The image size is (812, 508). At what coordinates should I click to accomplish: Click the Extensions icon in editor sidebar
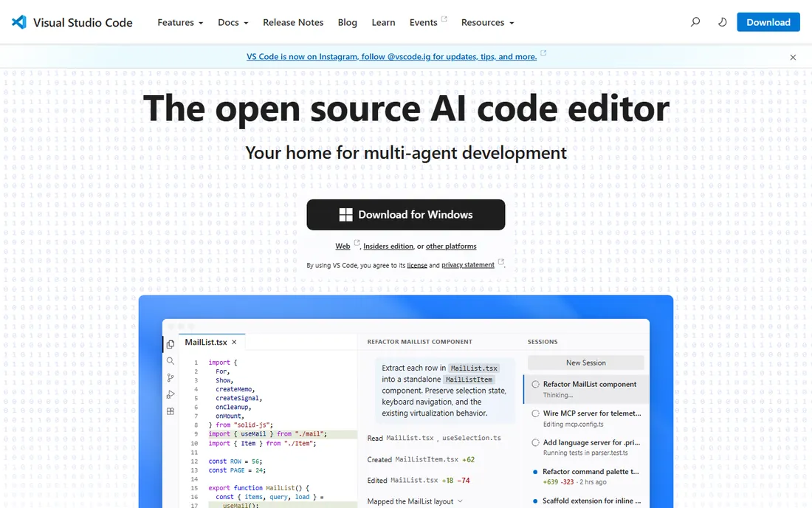point(171,411)
